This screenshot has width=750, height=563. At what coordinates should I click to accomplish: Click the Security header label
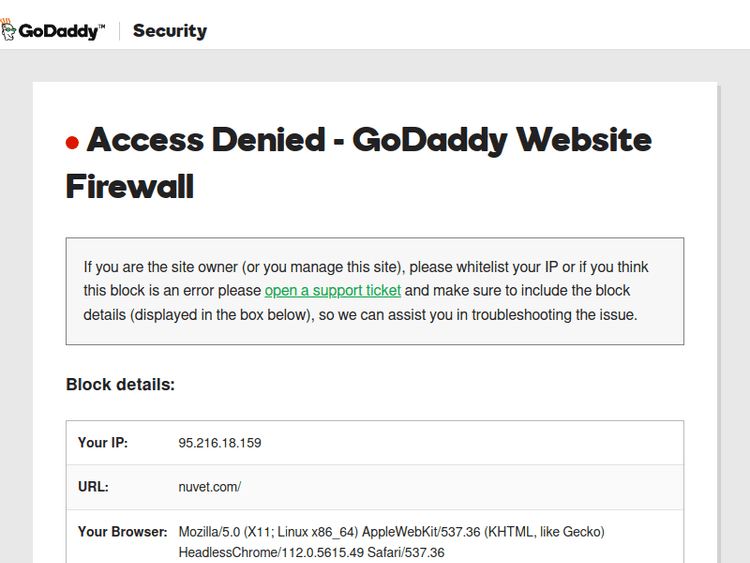[x=170, y=31]
